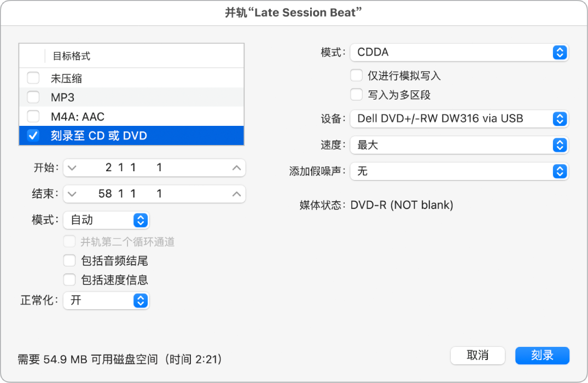Check 包括速度信息 option
588x383 pixels.
coord(69,280)
